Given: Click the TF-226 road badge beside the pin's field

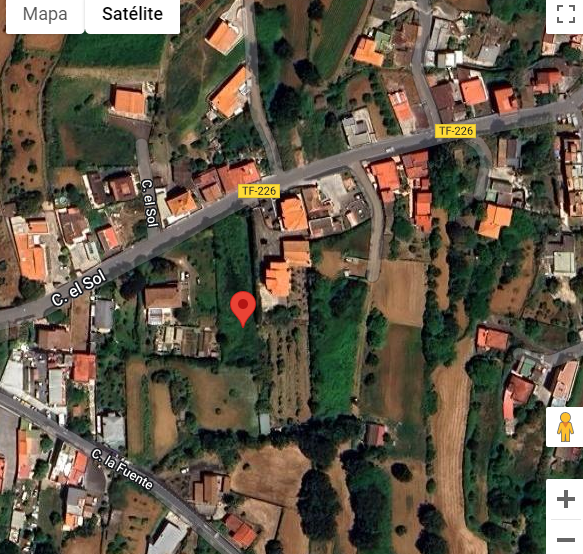Looking at the screenshot, I should coord(259,191).
